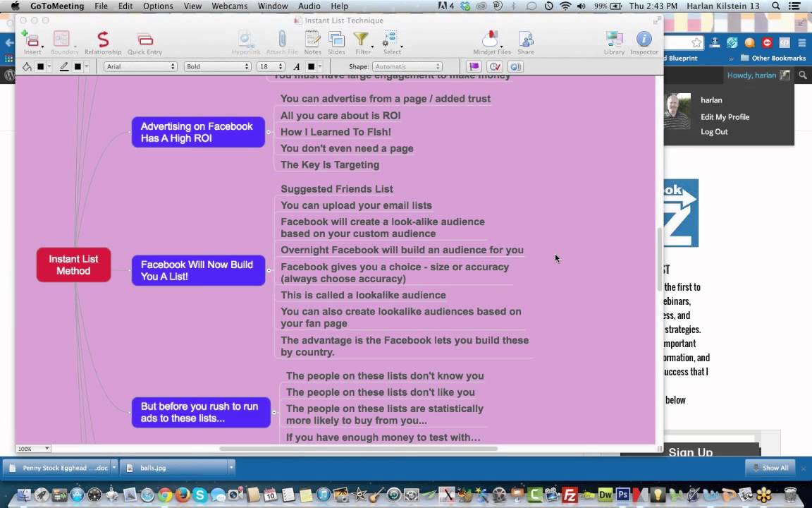Click the italic font style icon
This screenshot has height=508, width=812.
[x=297, y=66]
